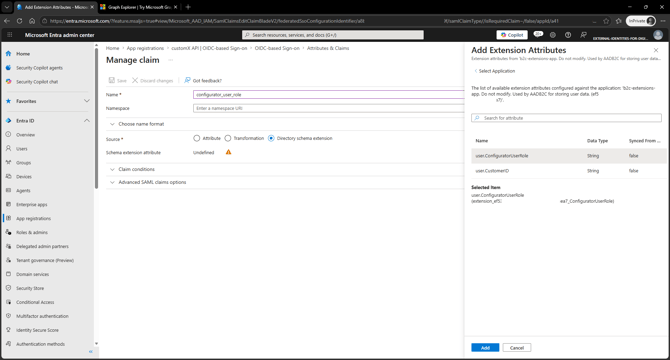670x360 pixels.
Task: Select user.ConfiguratorUserRole attribute row
Action: click(569, 156)
